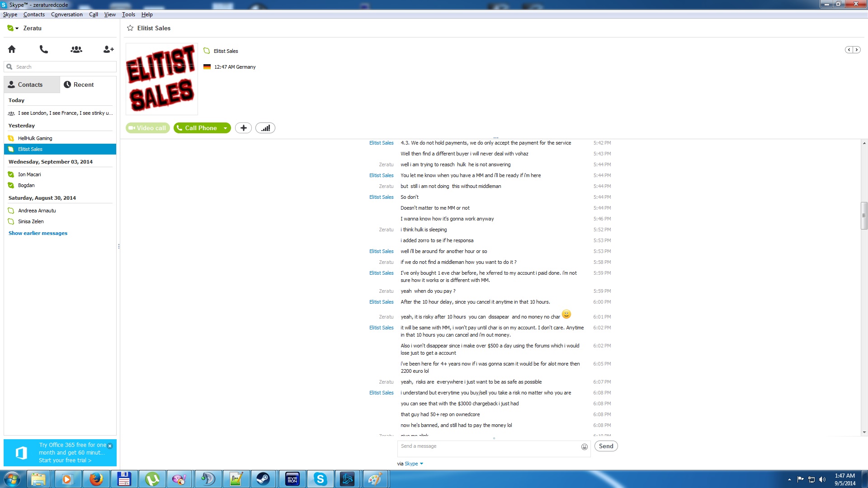Open the Skype Home icon
This screenshot has height=488, width=868.
pos(12,49)
